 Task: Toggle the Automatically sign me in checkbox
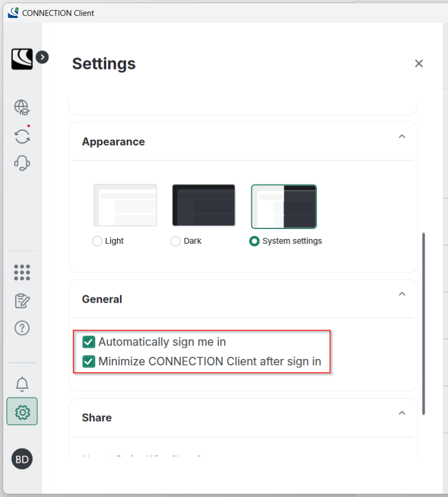pyautogui.click(x=89, y=342)
